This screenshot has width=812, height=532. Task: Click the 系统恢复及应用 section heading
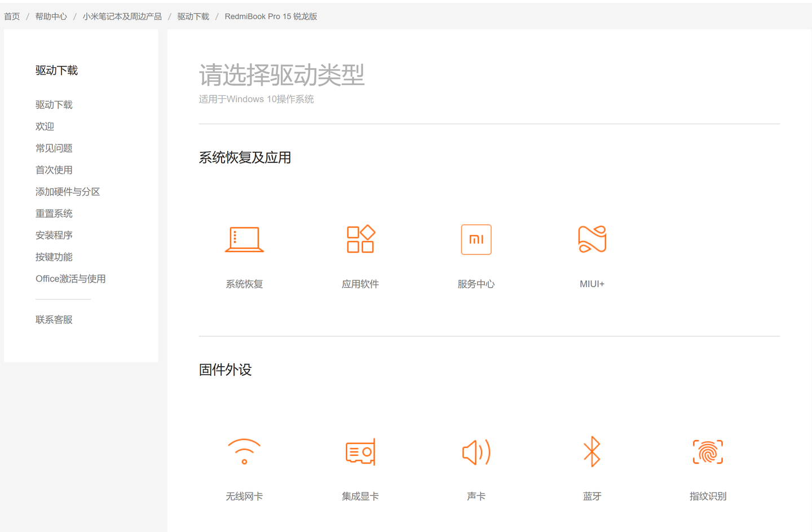(x=245, y=157)
